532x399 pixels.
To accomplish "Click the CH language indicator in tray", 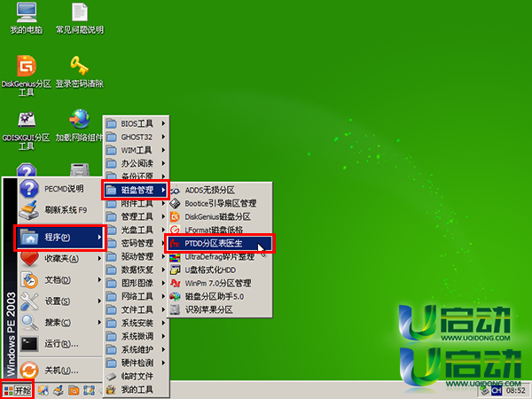I will [x=497, y=390].
